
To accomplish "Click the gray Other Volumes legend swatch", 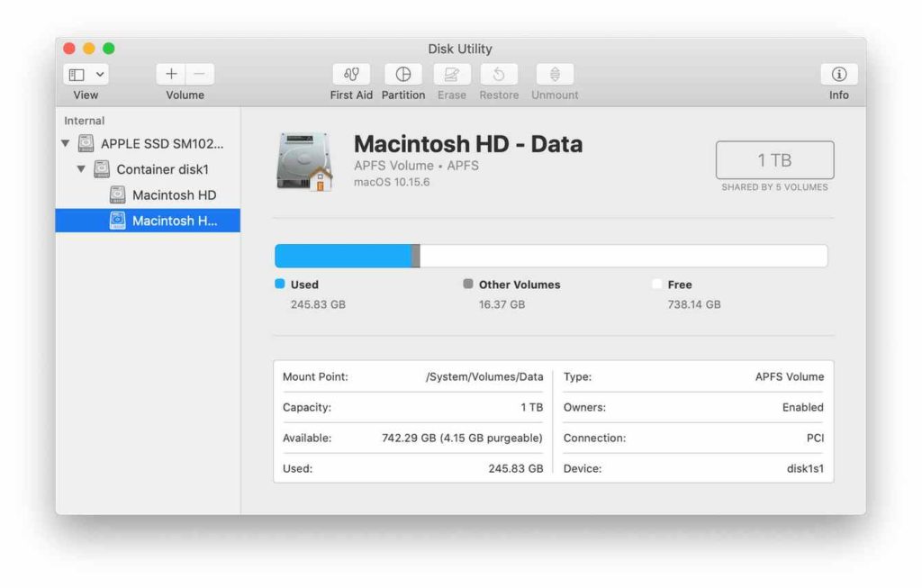I will 468,284.
